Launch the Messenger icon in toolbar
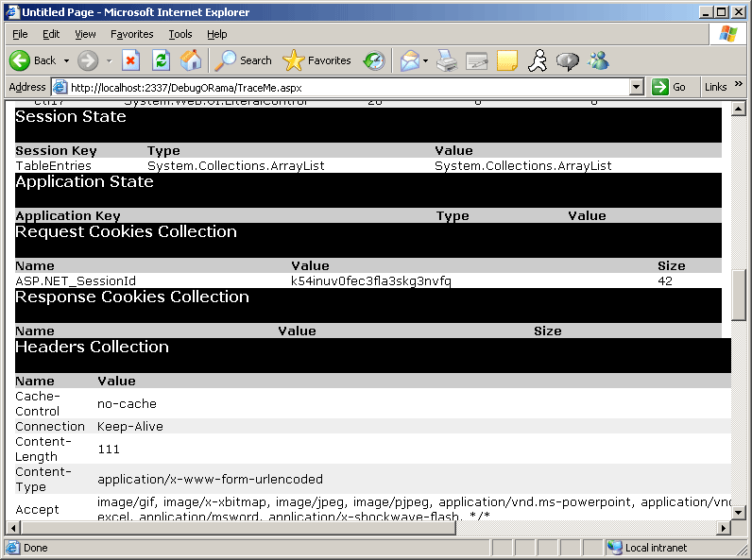 point(598,60)
